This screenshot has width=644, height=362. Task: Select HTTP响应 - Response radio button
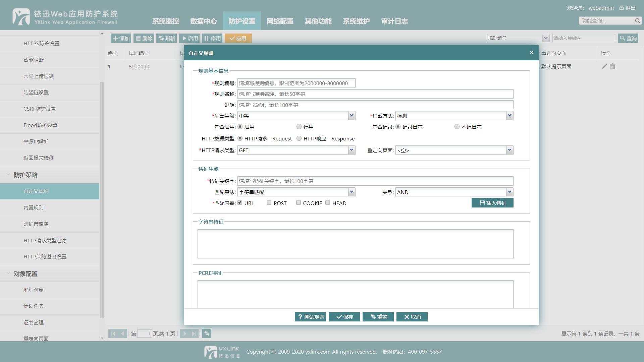[299, 138]
